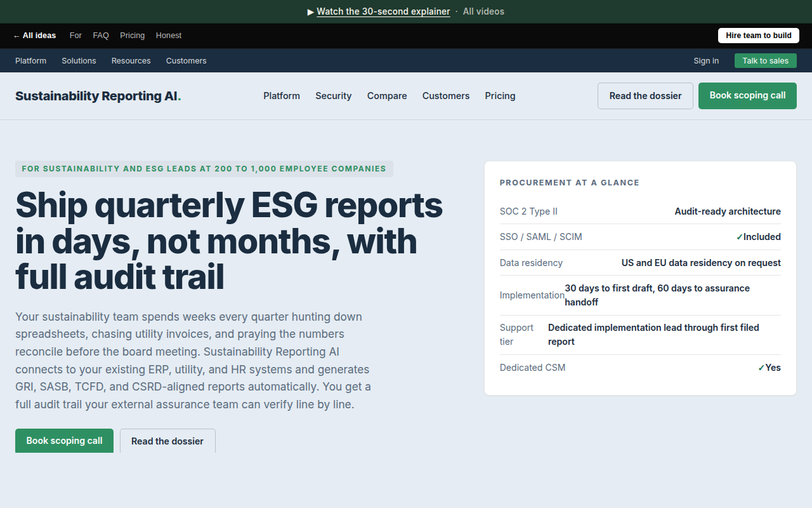This screenshot has height=508, width=812.
Task: Open 'Platform' in the navy utility bar
Action: [31, 61]
